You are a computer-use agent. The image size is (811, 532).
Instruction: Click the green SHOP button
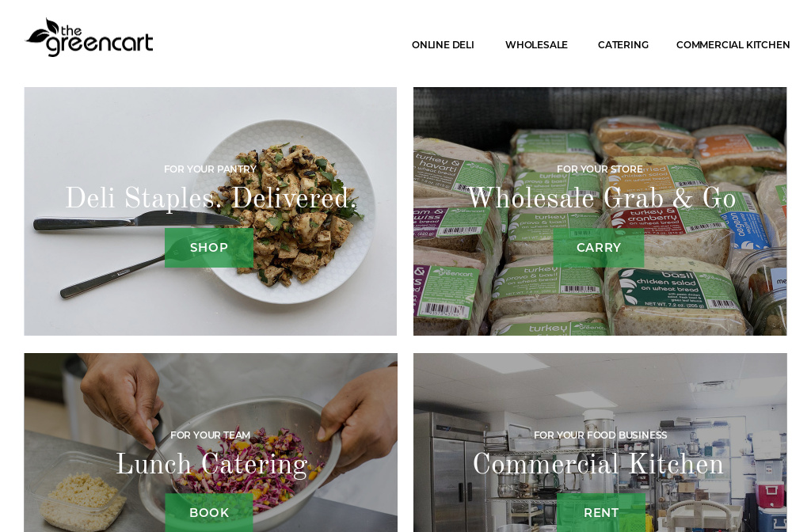209,248
